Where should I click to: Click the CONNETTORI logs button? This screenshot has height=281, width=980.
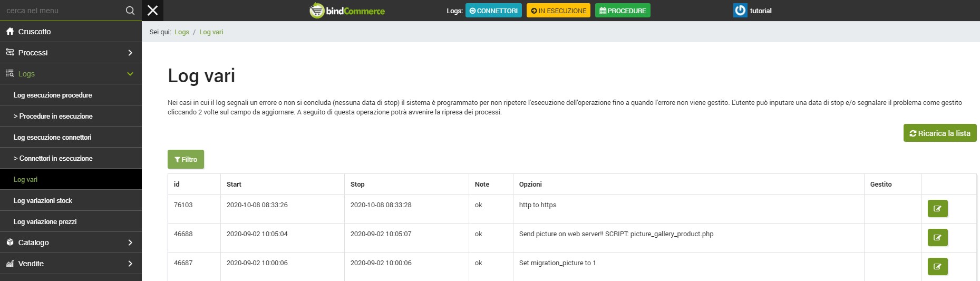point(493,11)
